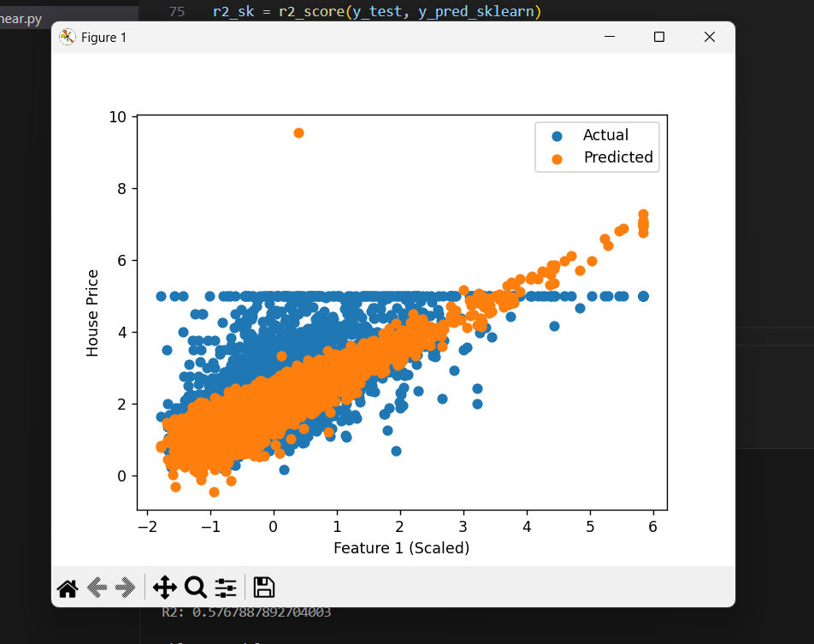This screenshot has width=814, height=644.
Task: Open the subplot configuration sliders
Action: coord(225,588)
